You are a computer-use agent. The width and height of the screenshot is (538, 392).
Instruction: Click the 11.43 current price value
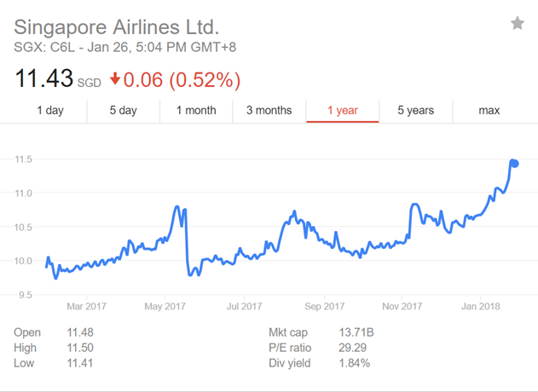pos(43,80)
